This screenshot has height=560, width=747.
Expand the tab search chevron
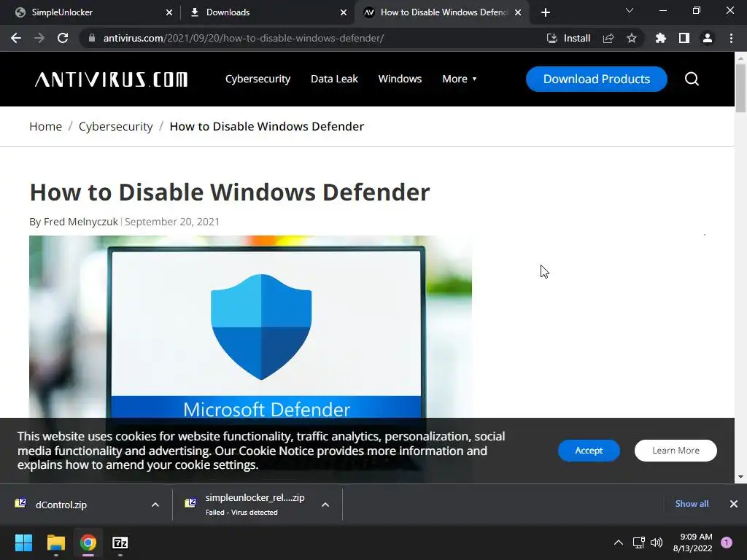(x=630, y=10)
